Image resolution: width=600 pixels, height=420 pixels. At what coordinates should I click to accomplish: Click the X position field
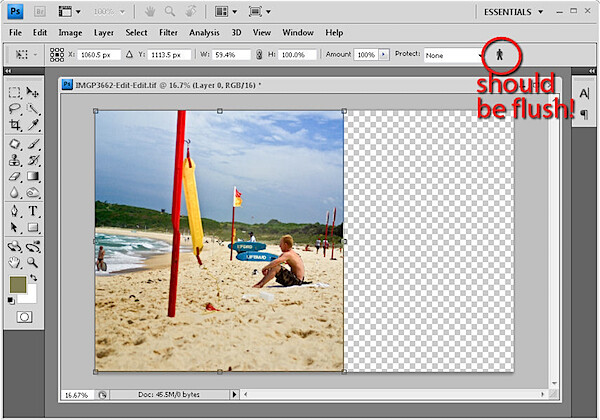tap(98, 55)
